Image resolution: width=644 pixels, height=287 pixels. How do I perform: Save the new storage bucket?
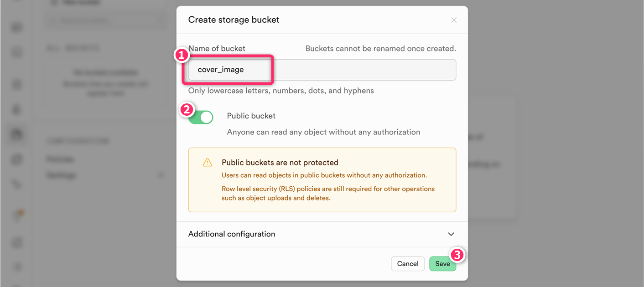[x=442, y=264]
